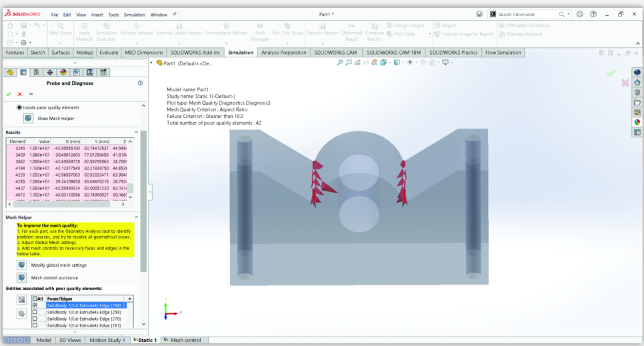Collapse the top options section chevron
Viewport: 644px width, 346px height.
pyautogui.click(x=143, y=105)
